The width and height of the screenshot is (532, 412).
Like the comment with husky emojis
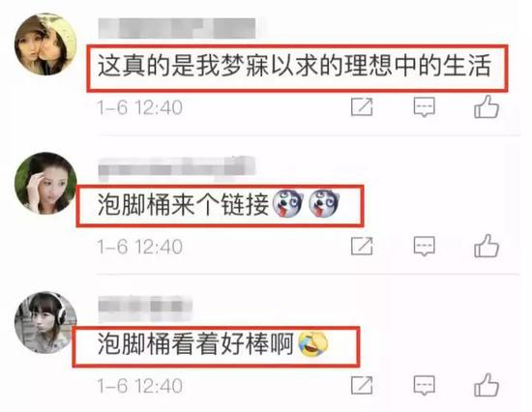(x=487, y=246)
